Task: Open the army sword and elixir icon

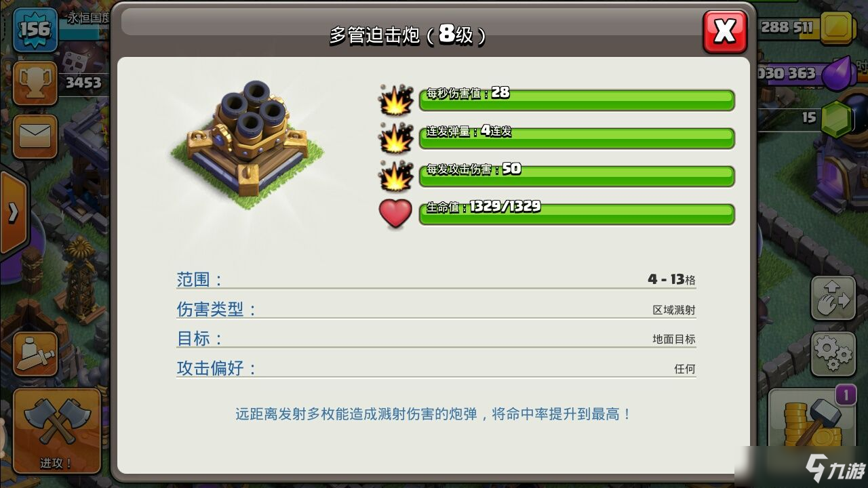Action: (x=35, y=354)
